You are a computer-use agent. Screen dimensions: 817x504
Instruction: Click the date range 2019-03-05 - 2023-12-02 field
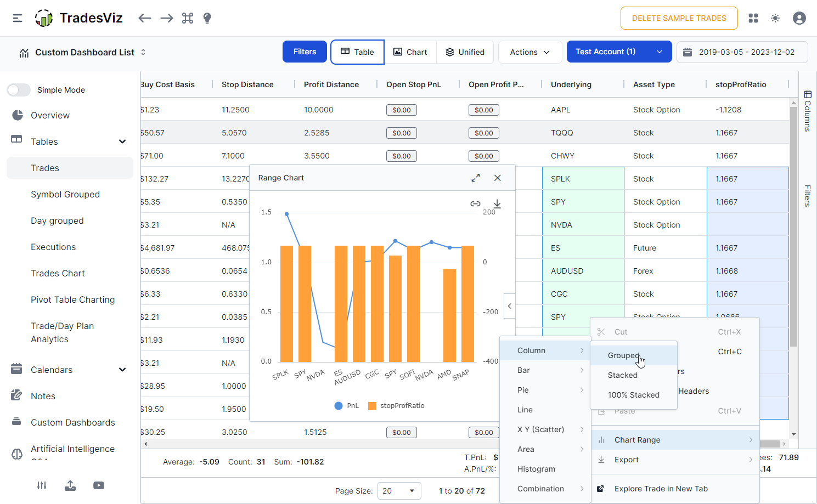(x=742, y=52)
